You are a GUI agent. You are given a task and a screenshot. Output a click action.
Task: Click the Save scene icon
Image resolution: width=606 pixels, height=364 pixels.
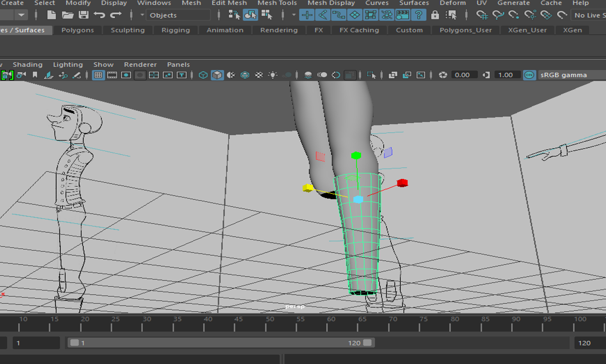pyautogui.click(x=84, y=15)
